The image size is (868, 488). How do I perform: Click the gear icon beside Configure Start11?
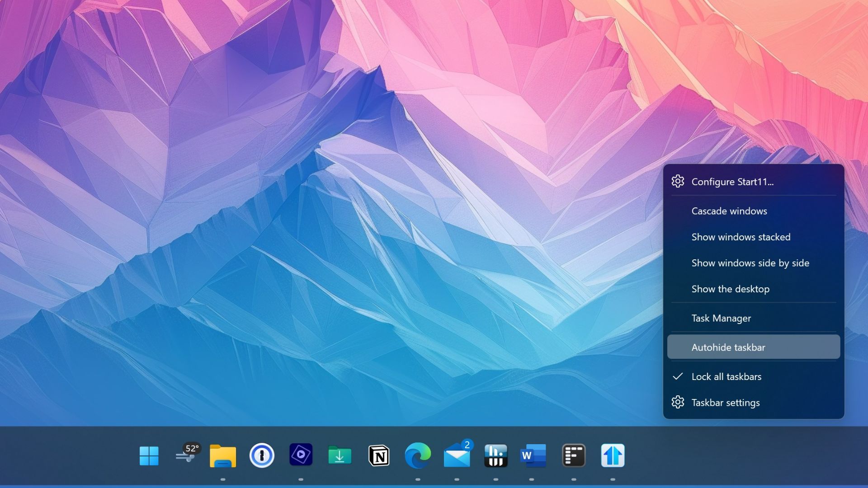click(x=678, y=181)
